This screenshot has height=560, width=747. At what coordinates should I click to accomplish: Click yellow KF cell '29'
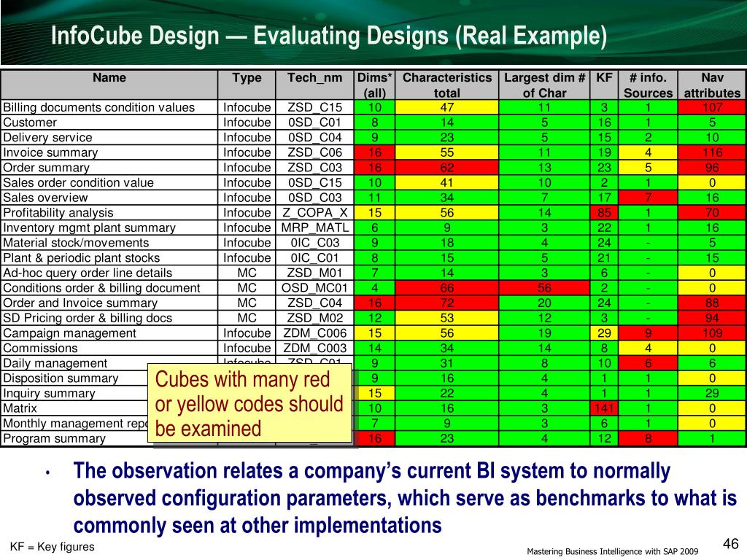(603, 333)
